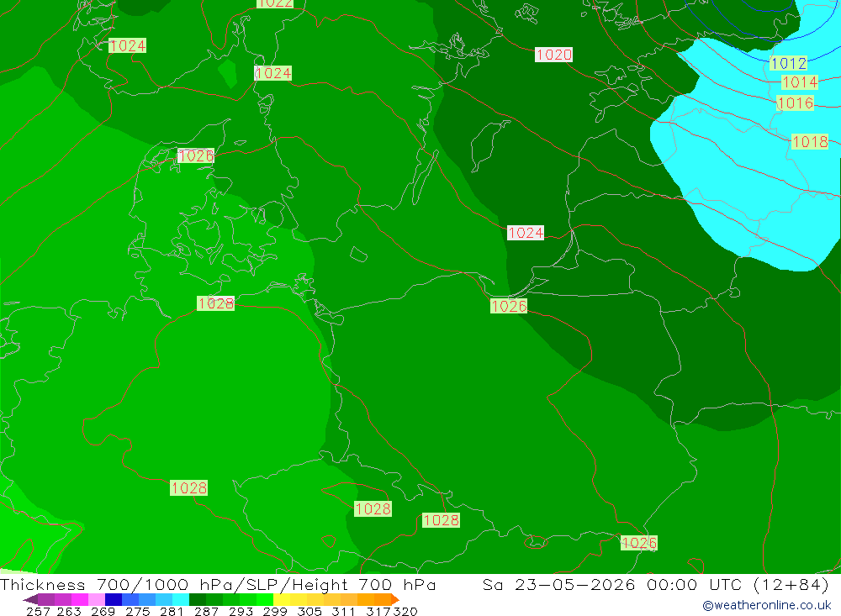841x616 pixels.
Task: Click the 293 legend value
Action: pos(241,611)
